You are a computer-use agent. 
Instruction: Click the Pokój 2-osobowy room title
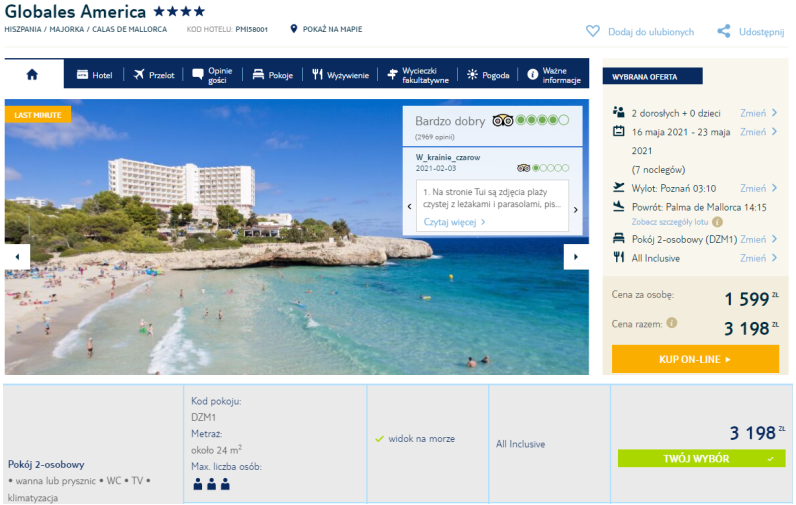[x=46, y=464]
